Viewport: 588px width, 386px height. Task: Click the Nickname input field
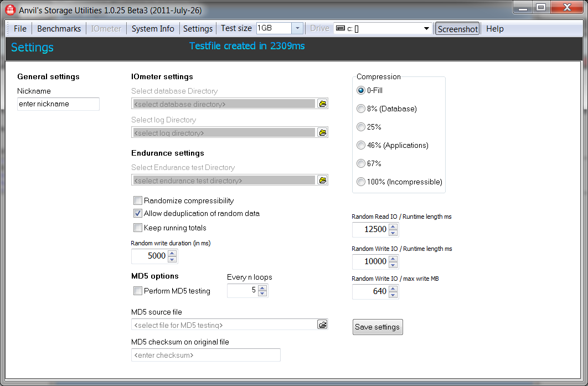click(x=58, y=104)
